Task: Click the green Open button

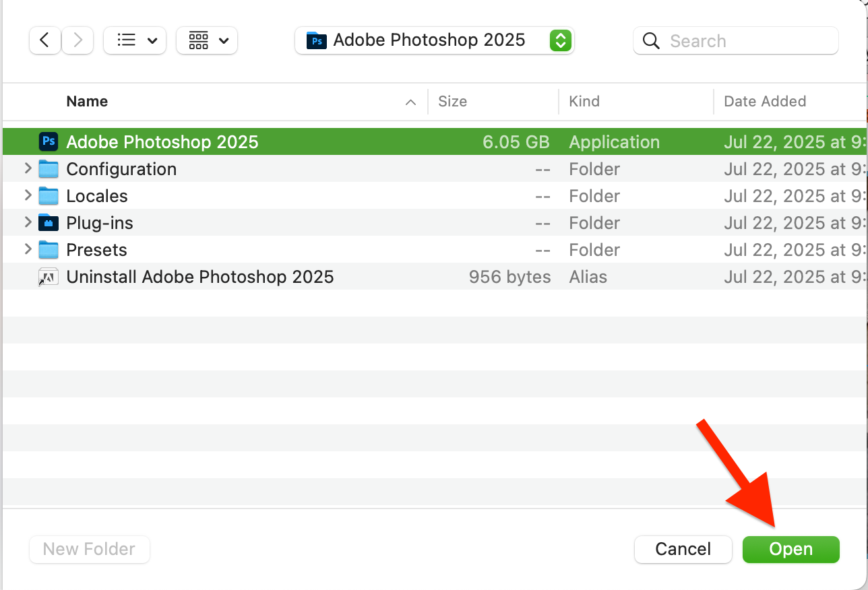Action: 791,550
